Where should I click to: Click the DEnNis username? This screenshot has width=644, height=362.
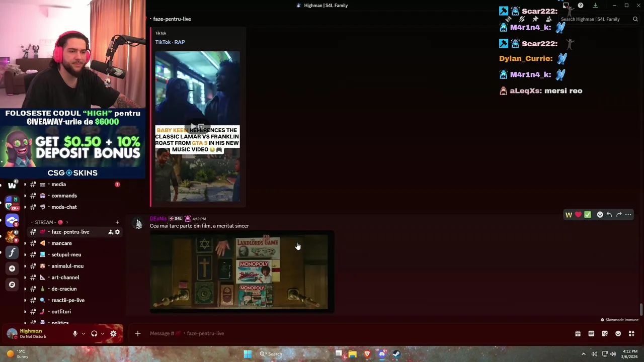tap(158, 219)
